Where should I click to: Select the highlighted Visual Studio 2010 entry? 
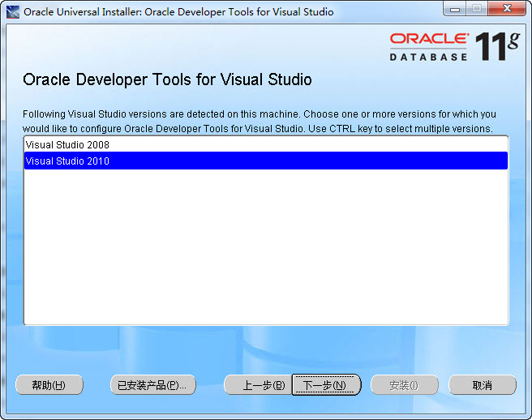tap(266, 161)
